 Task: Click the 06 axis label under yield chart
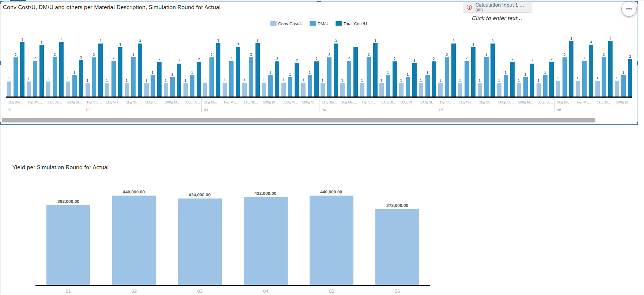tap(397, 291)
